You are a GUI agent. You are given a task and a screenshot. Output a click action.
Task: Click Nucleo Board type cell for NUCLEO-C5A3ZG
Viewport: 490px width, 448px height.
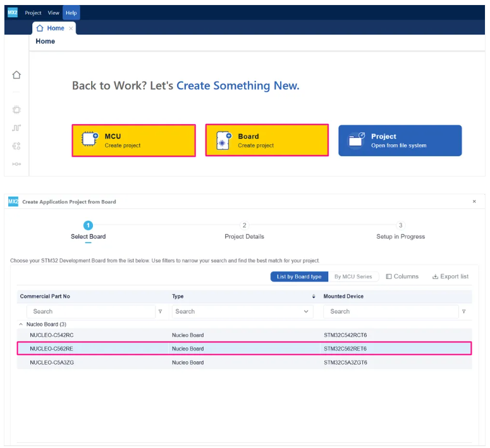[188, 363]
